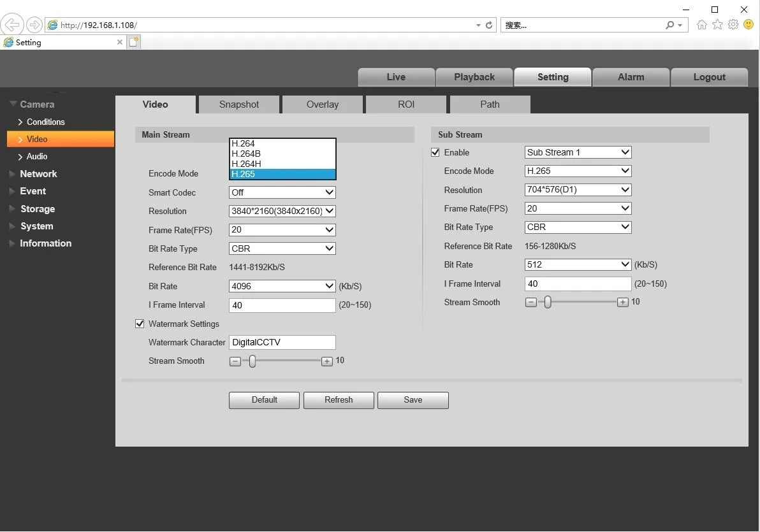The width and height of the screenshot is (760, 532).
Task: Choose H.264B in the encode mode list
Action: click(282, 154)
